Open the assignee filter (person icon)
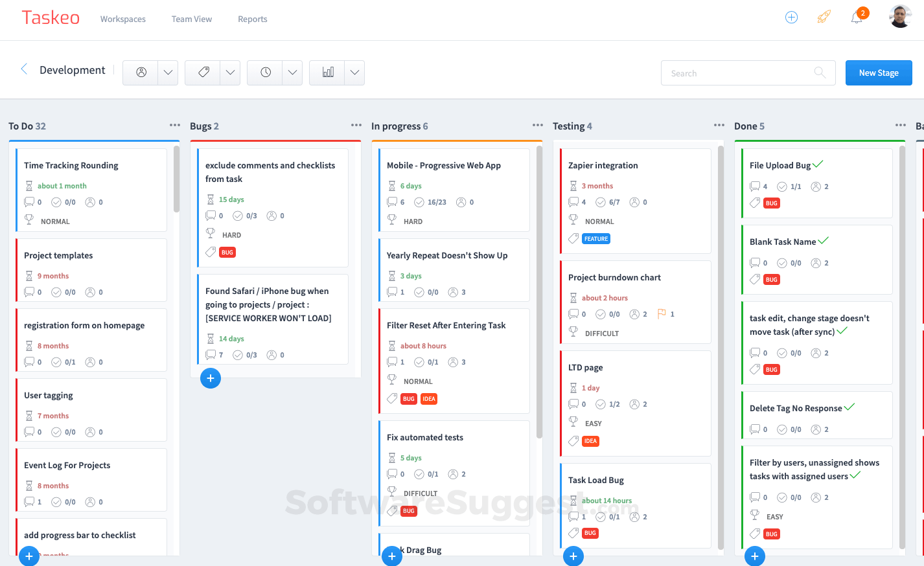 tap(141, 73)
